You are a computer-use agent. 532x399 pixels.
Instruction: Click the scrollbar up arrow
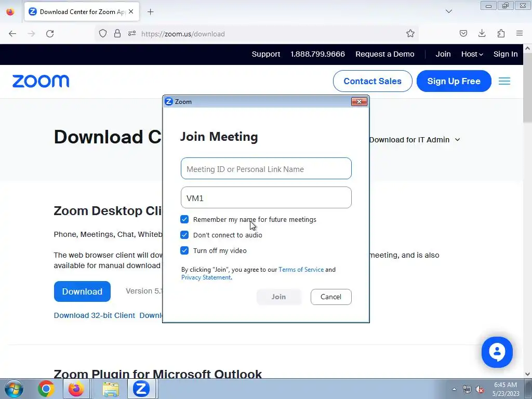(528, 48)
